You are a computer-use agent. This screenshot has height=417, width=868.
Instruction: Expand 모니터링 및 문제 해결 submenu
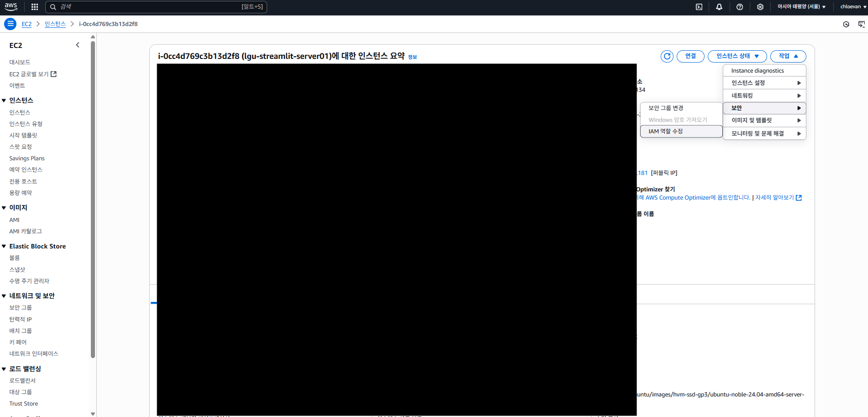pyautogui.click(x=765, y=133)
